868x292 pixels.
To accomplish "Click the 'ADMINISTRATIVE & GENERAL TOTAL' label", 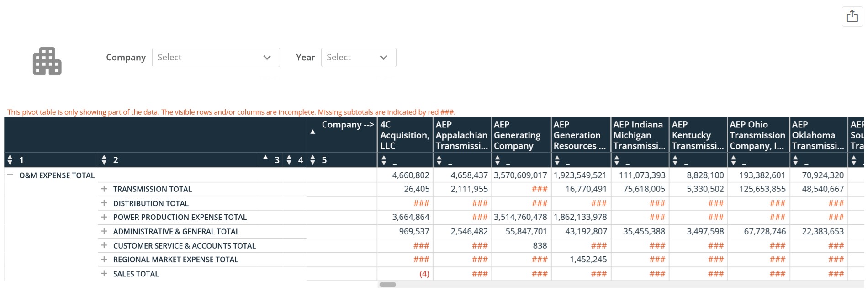I will 176,232.
